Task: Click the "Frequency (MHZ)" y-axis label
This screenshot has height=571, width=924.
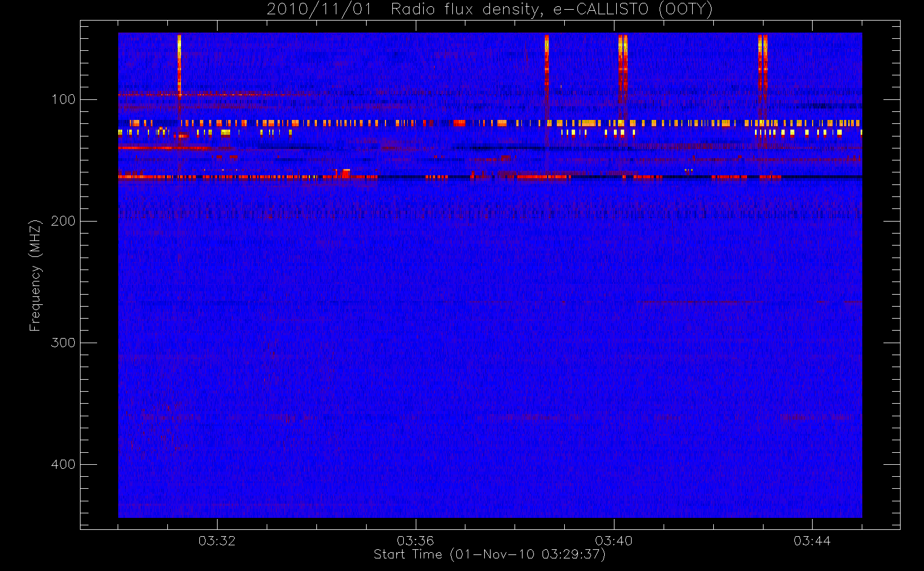Action: 35,275
